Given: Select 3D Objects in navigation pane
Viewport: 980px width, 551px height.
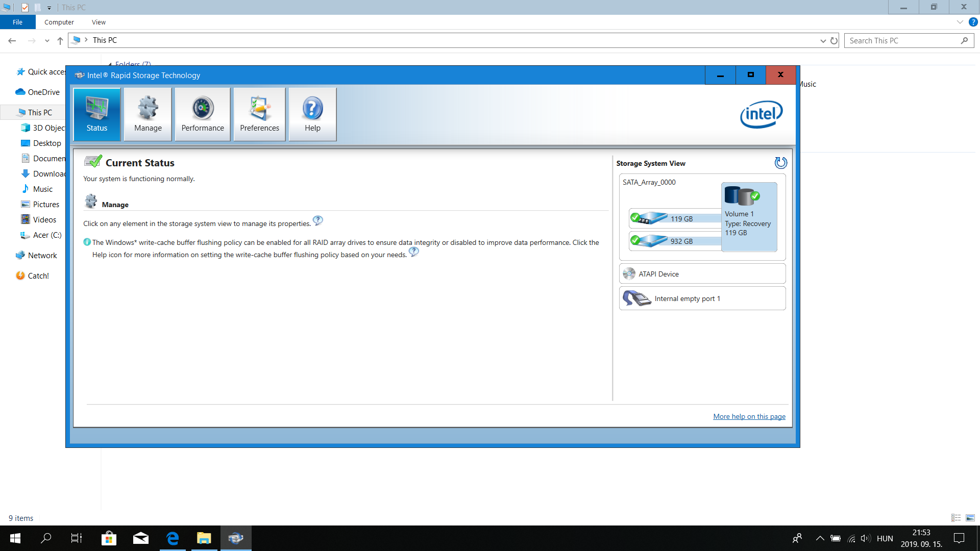Looking at the screenshot, I should tap(43, 128).
